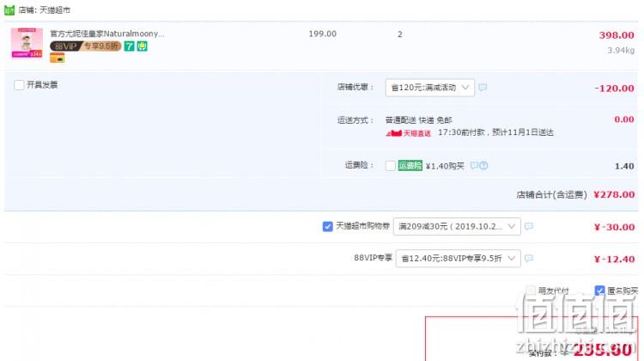Click the comment bubble icon beside 运费险
The width and height of the screenshot is (644, 361).
tap(474, 165)
